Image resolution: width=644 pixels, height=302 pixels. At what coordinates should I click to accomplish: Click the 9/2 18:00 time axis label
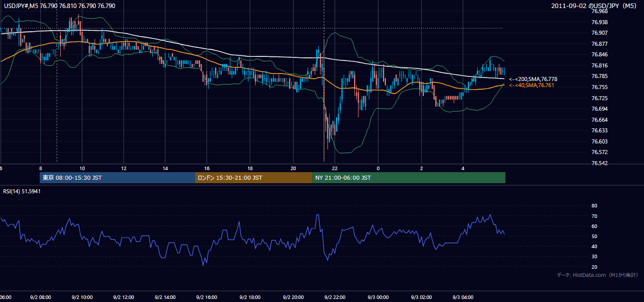click(249, 297)
